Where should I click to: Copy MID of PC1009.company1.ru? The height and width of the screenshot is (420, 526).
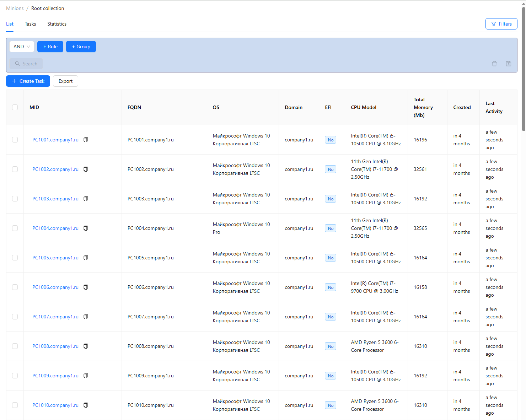pos(86,376)
